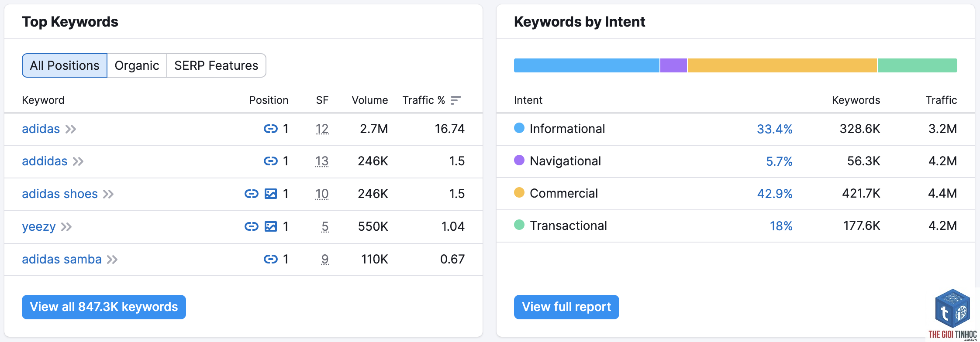
Task: Click SF value 5 in yeezy row
Action: pyautogui.click(x=325, y=226)
